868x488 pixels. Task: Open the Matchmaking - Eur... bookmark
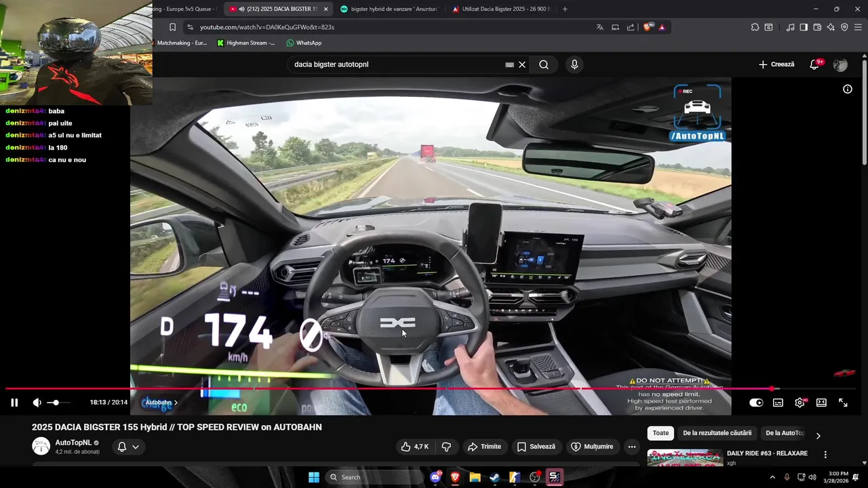pos(182,43)
